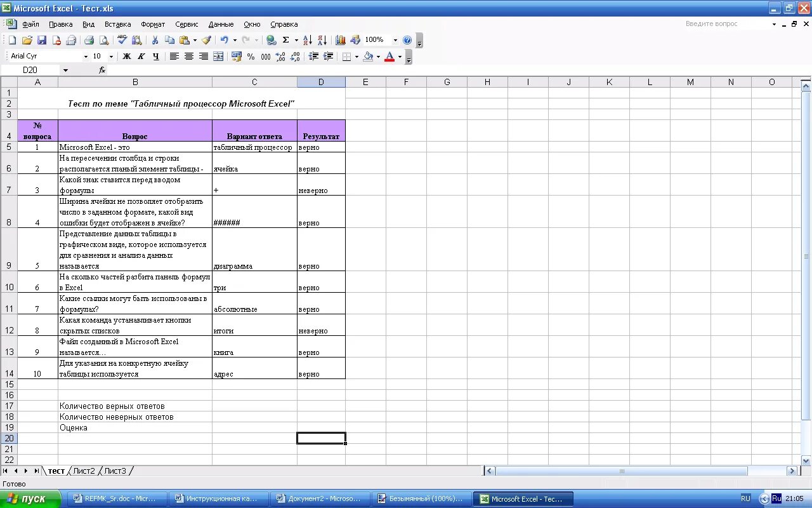This screenshot has height=508, width=812.
Task: Open the font name dropdown
Action: click(86, 57)
